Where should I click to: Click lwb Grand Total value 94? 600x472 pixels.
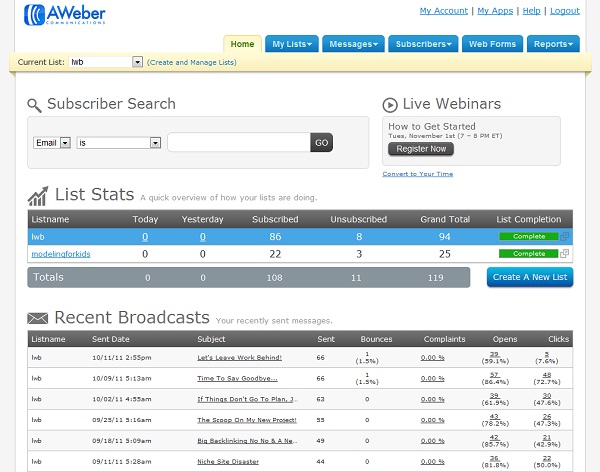click(x=445, y=237)
